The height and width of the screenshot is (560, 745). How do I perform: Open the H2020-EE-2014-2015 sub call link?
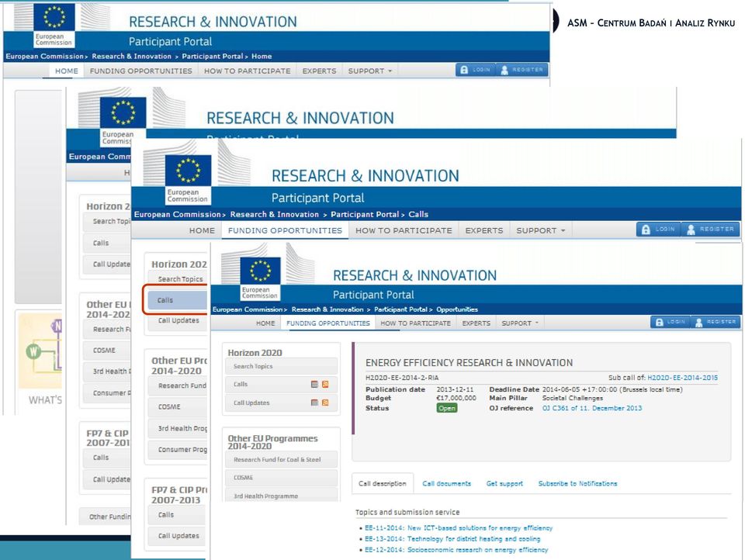[683, 378]
